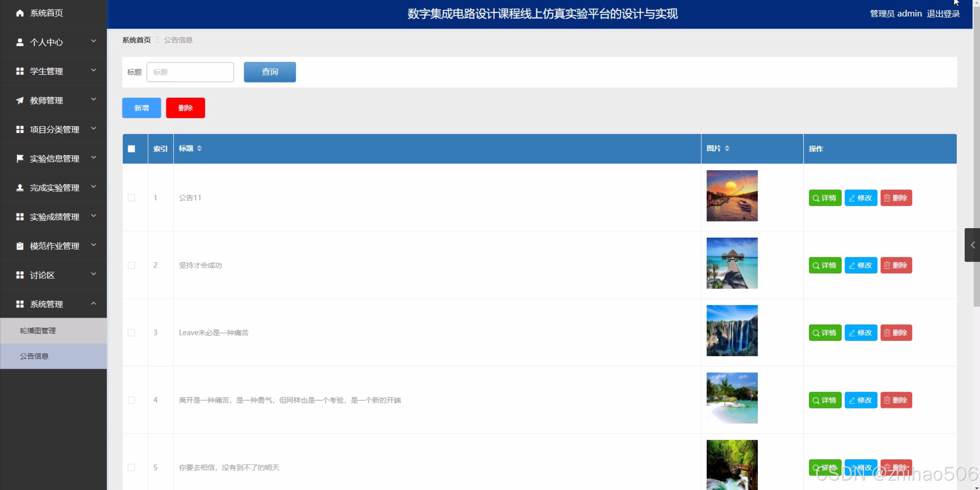This screenshot has height=490, width=980.
Task: Collapse the right side panel arrow
Action: point(972,245)
